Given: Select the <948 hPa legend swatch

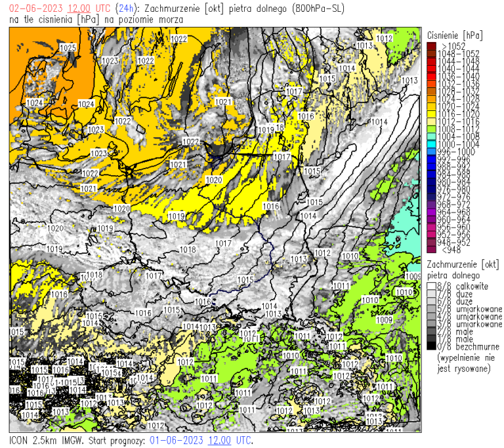Looking at the screenshot, I should (x=431, y=250).
